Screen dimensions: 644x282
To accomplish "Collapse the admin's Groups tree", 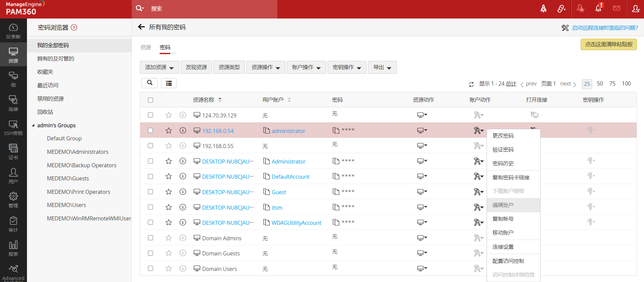I will [x=33, y=126].
